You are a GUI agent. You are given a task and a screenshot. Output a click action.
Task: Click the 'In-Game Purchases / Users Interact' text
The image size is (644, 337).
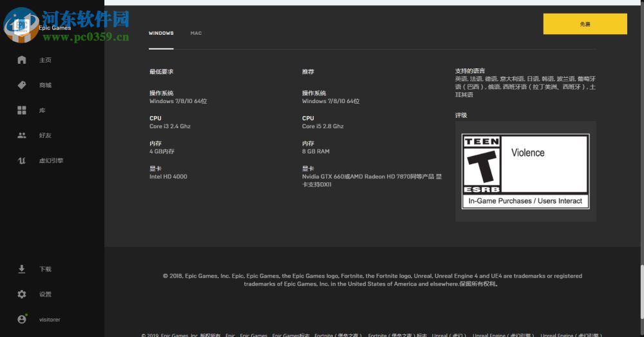[x=526, y=201]
